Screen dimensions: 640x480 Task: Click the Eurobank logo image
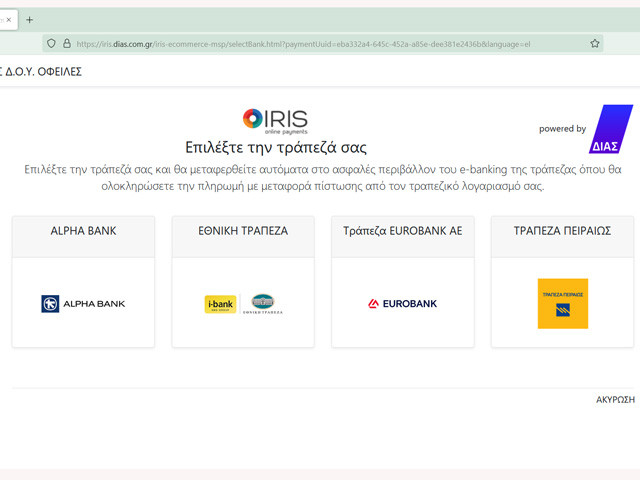click(x=403, y=303)
